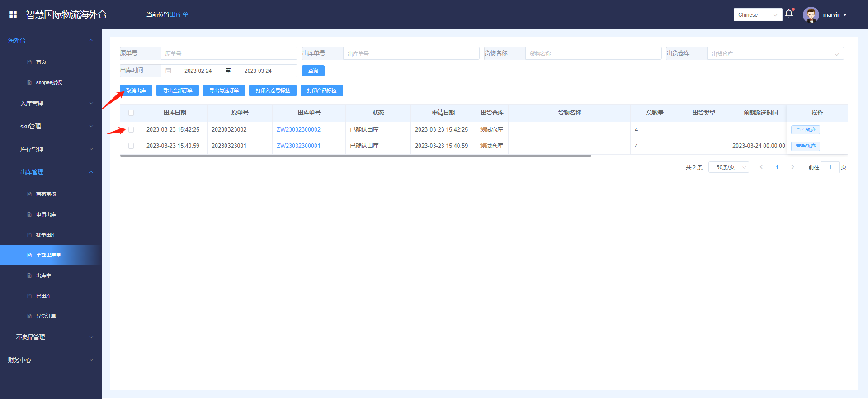868x399 pixels.
Task: Open the notification bell
Action: 789,14
